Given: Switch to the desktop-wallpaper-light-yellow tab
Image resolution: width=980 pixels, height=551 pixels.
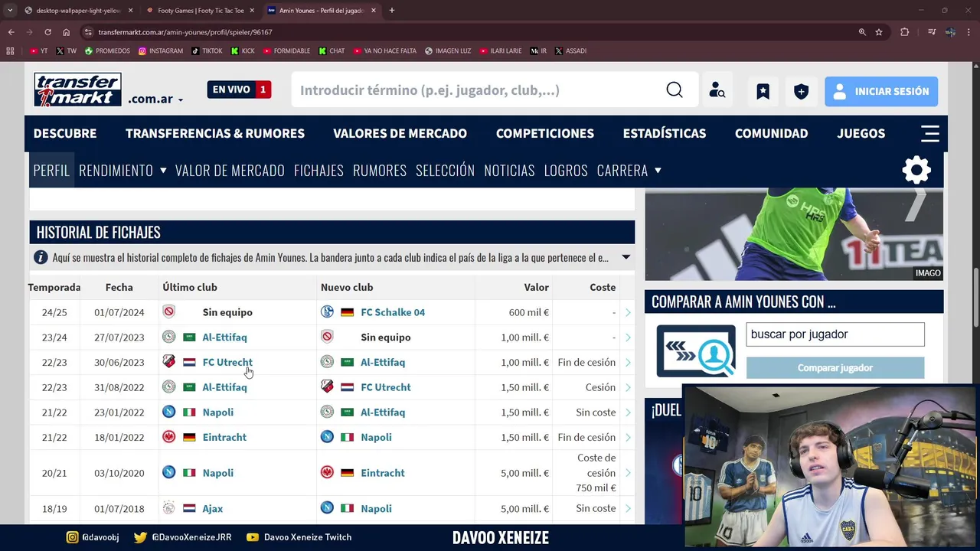Looking at the screenshot, I should [x=79, y=11].
